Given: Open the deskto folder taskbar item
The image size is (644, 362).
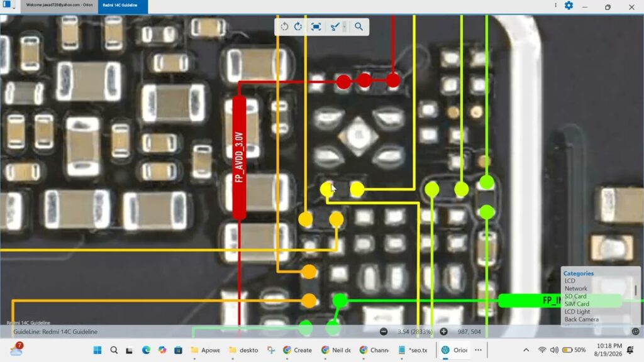Looking at the screenshot, I should click(x=243, y=350).
